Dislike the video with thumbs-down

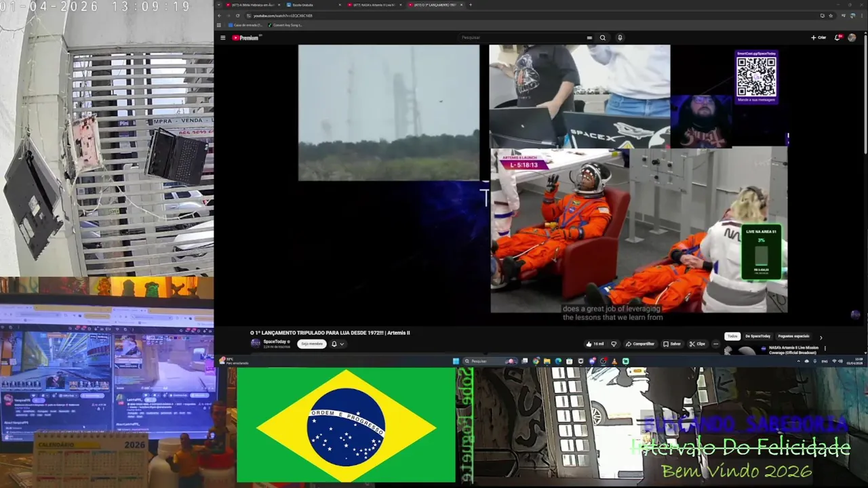[x=614, y=344]
